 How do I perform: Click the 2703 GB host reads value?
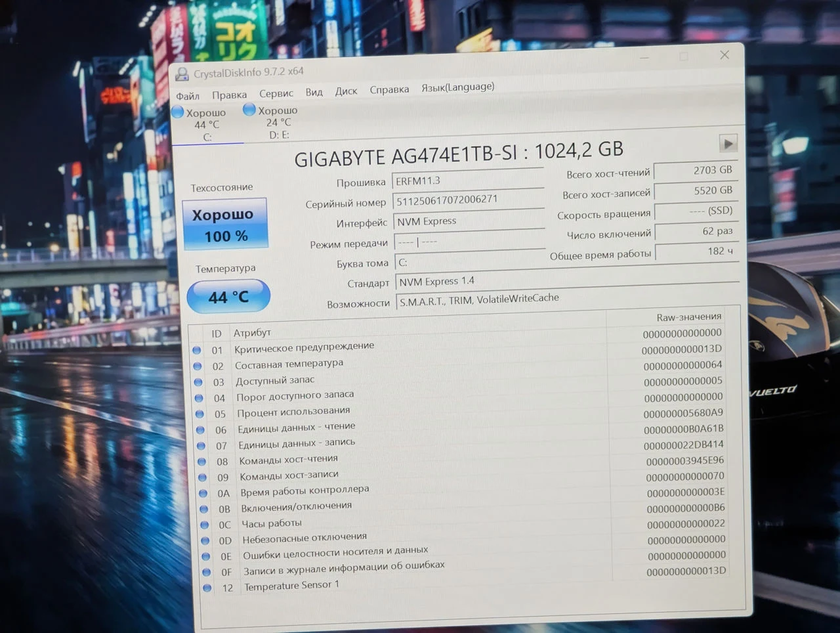point(696,170)
